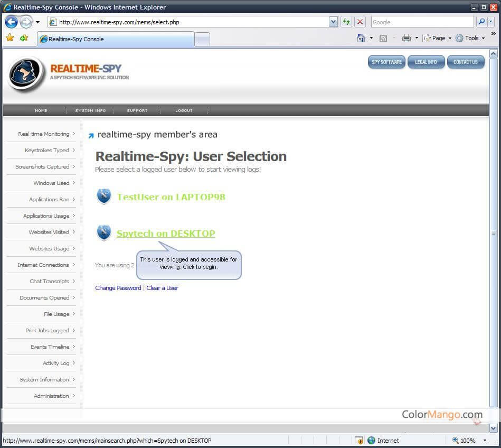Open a new blank browser tab
The height and width of the screenshot is (448, 501).
click(202, 40)
